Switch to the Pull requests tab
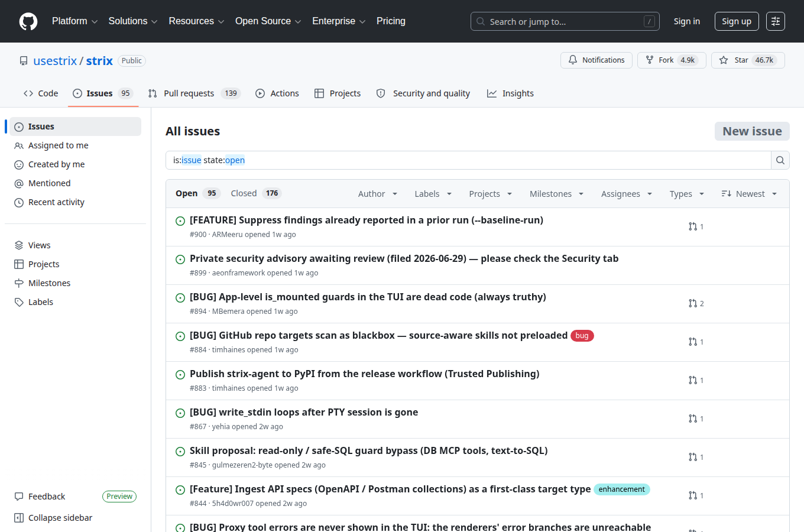This screenshot has width=804, height=532. pyautogui.click(x=194, y=93)
